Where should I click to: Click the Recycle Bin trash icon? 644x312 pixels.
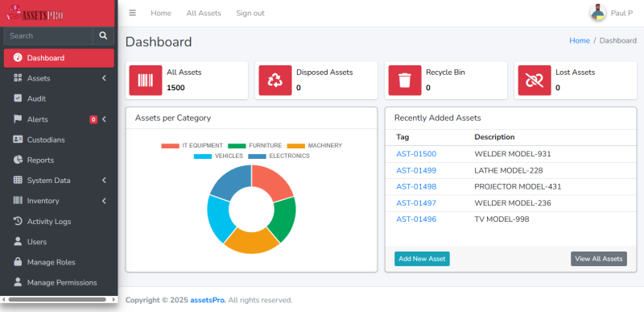coord(405,80)
